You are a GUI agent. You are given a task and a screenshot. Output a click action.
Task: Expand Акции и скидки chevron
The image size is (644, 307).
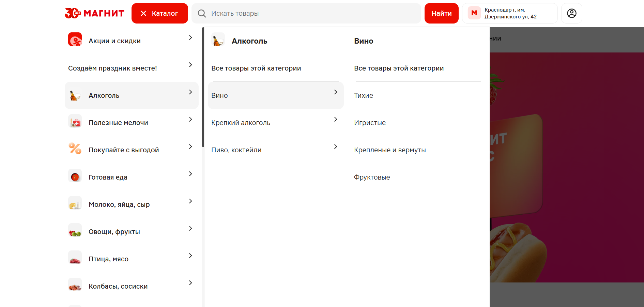(190, 37)
